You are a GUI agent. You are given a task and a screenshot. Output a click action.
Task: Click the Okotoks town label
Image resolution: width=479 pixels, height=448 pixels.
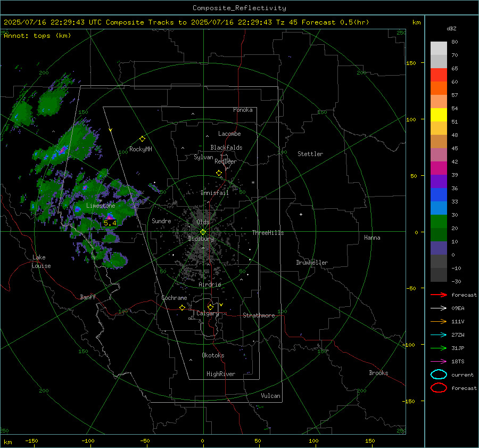pyautogui.click(x=213, y=355)
